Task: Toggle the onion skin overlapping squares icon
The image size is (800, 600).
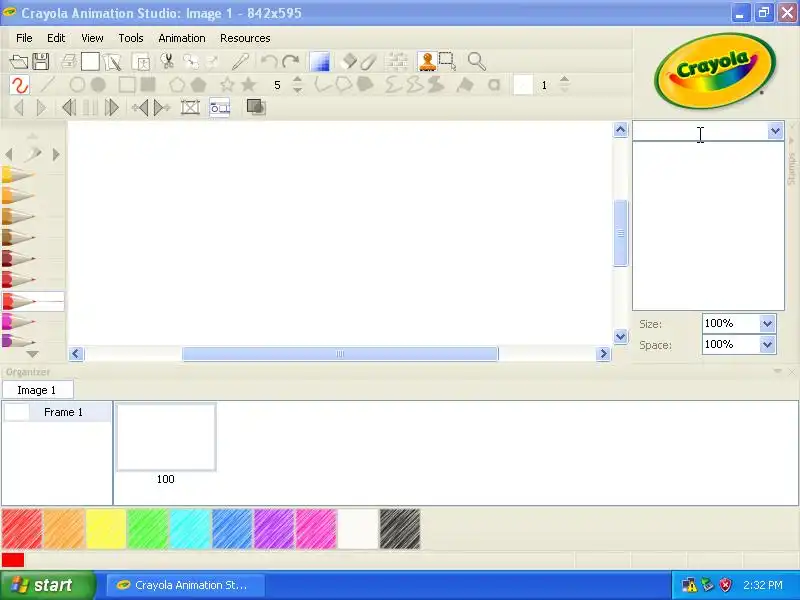Action: 256,107
